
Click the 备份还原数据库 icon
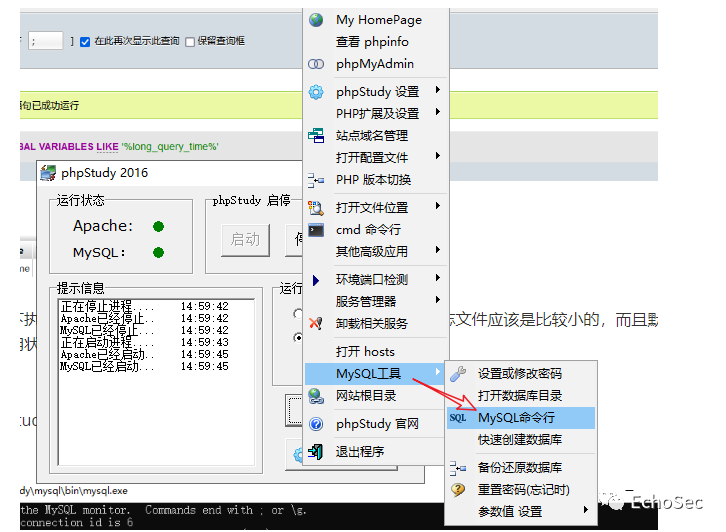click(x=458, y=468)
